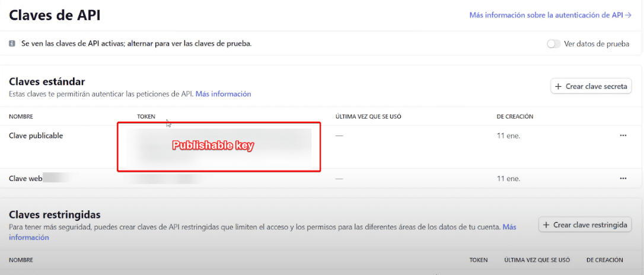
Task: Select the Clave web row name
Action: (x=25, y=178)
